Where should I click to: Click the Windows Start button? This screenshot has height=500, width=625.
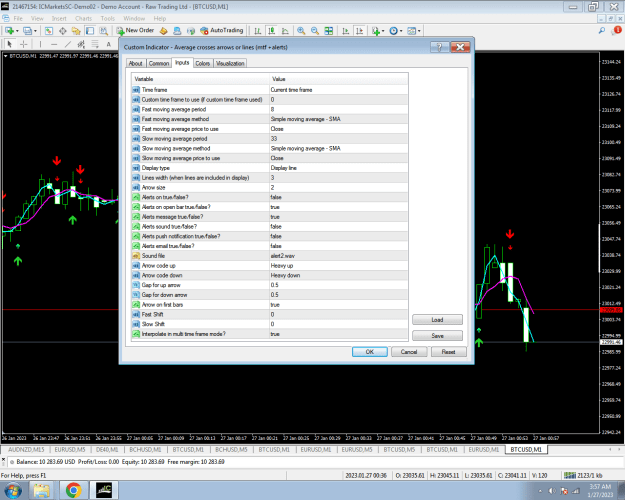coord(12,490)
